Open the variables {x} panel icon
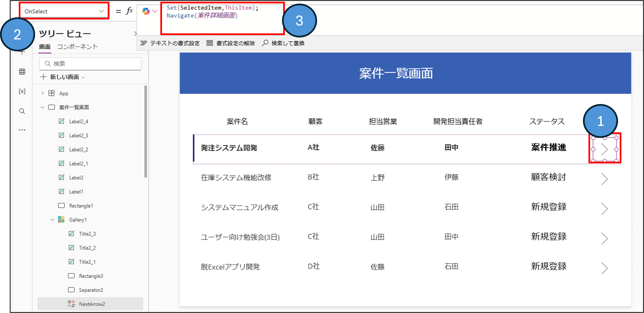Viewport: 644px width, 313px height. (22, 91)
